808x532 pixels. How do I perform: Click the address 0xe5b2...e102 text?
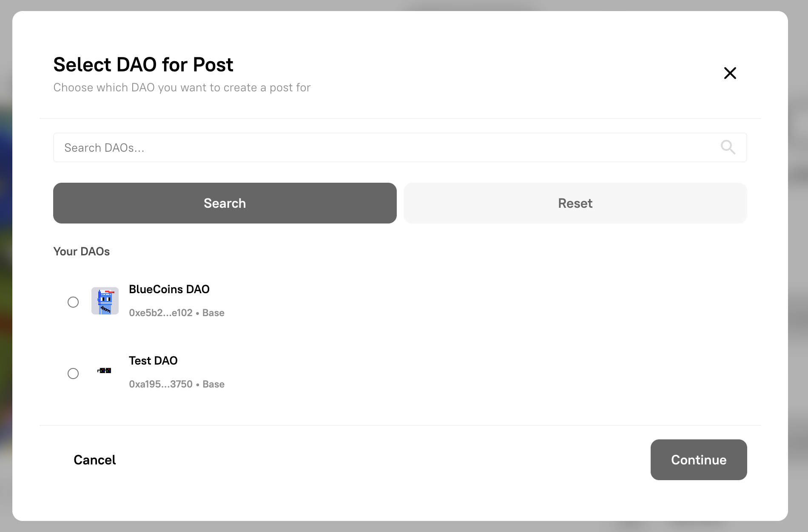point(161,313)
